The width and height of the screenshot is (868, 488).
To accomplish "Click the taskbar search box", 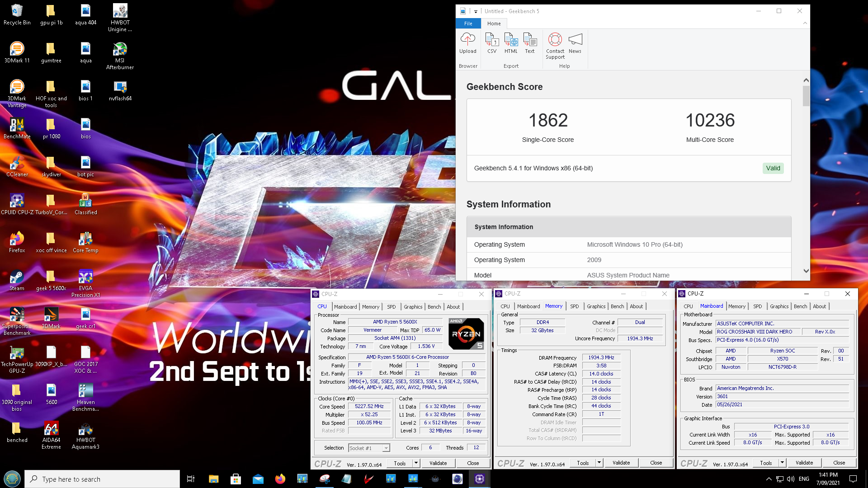I will tap(102, 479).
